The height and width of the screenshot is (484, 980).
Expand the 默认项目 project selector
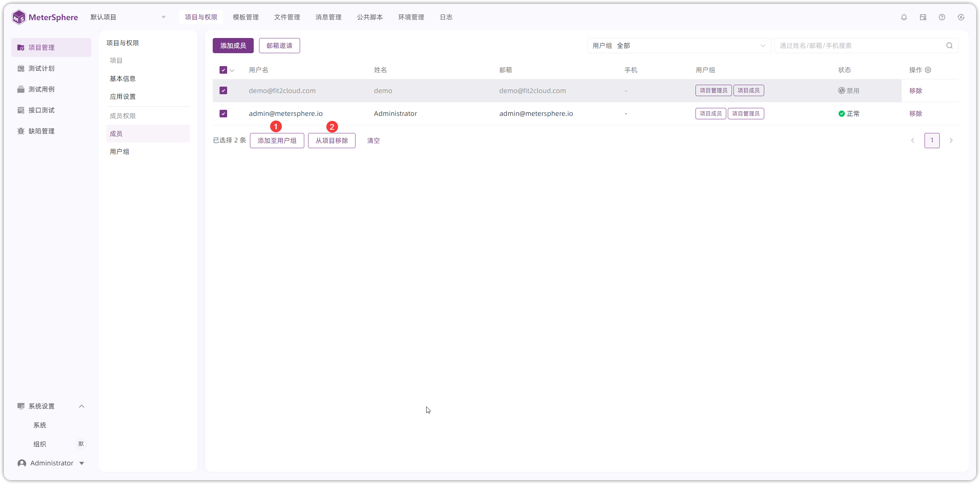[x=128, y=17]
